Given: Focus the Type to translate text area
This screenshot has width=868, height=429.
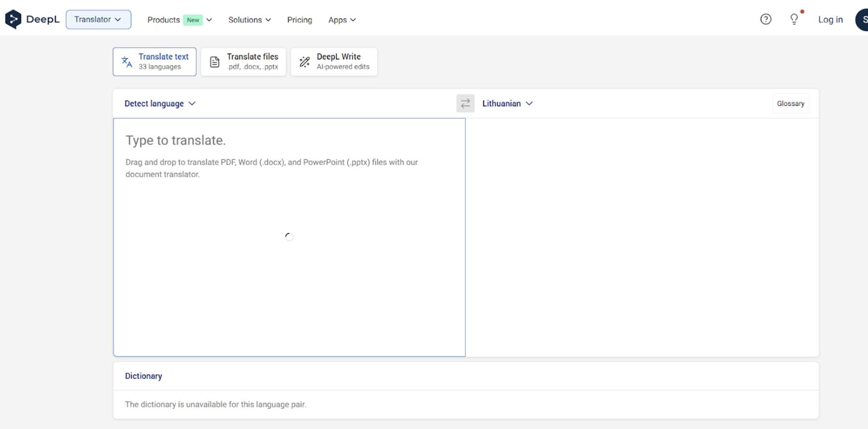Looking at the screenshot, I should click(x=289, y=237).
